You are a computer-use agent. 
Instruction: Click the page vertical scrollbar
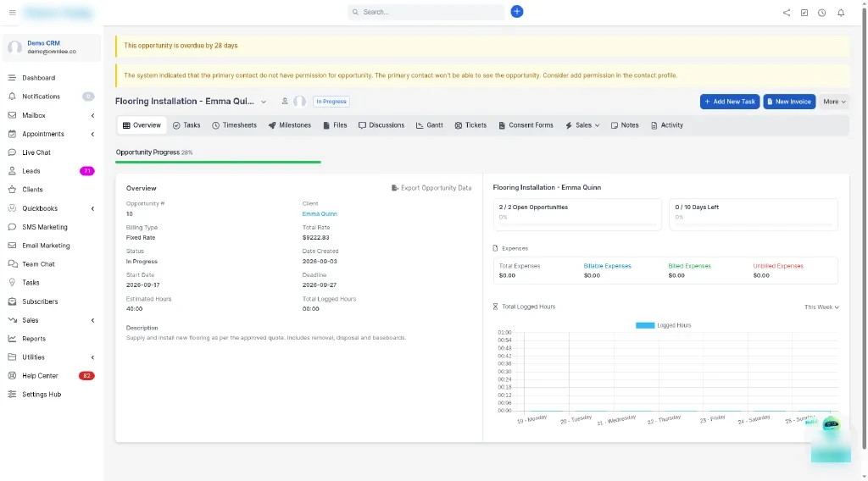tap(864, 227)
